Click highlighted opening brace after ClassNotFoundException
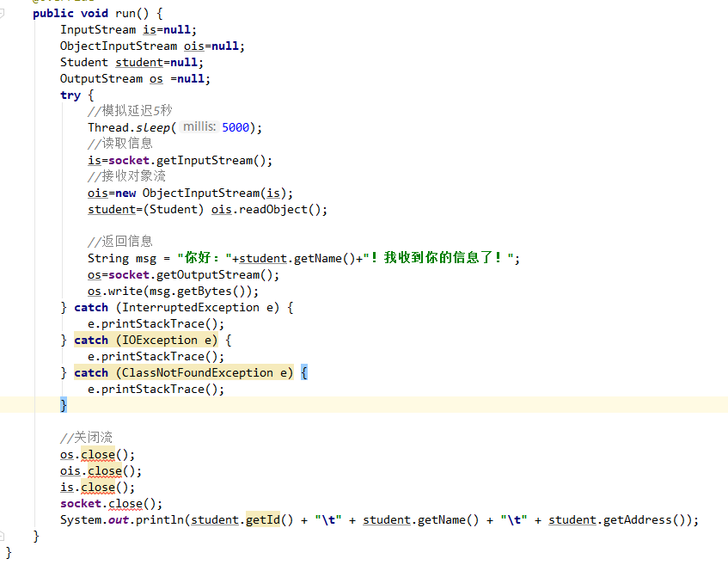This screenshot has width=728, height=571. coord(303,372)
